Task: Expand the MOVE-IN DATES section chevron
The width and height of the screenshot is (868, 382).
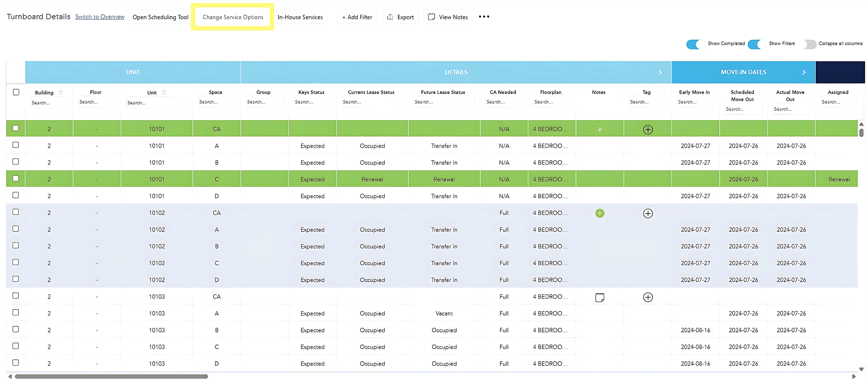Action: click(803, 72)
